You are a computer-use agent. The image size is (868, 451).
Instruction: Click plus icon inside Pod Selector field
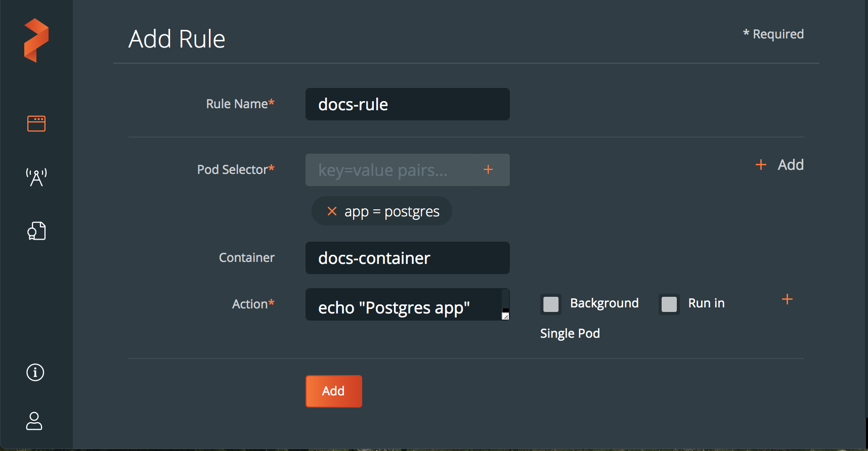coord(488,170)
